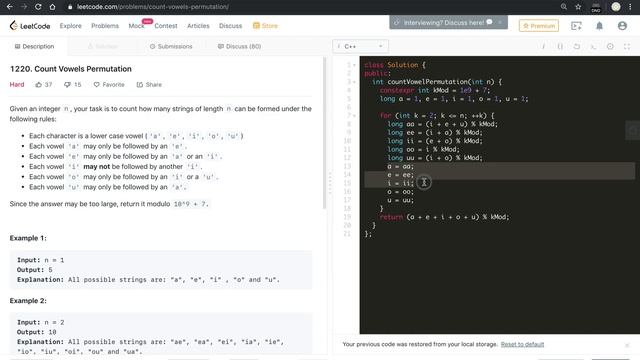
Task: Open editor settings gear icon
Action: tap(610, 47)
